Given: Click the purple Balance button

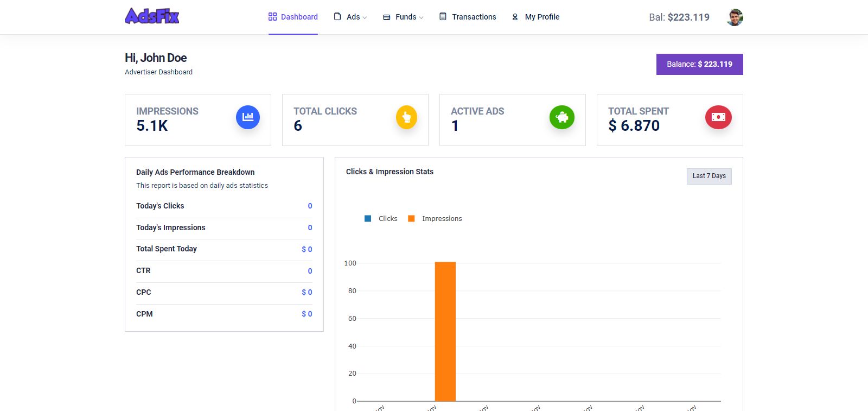Looking at the screenshot, I should pos(699,64).
